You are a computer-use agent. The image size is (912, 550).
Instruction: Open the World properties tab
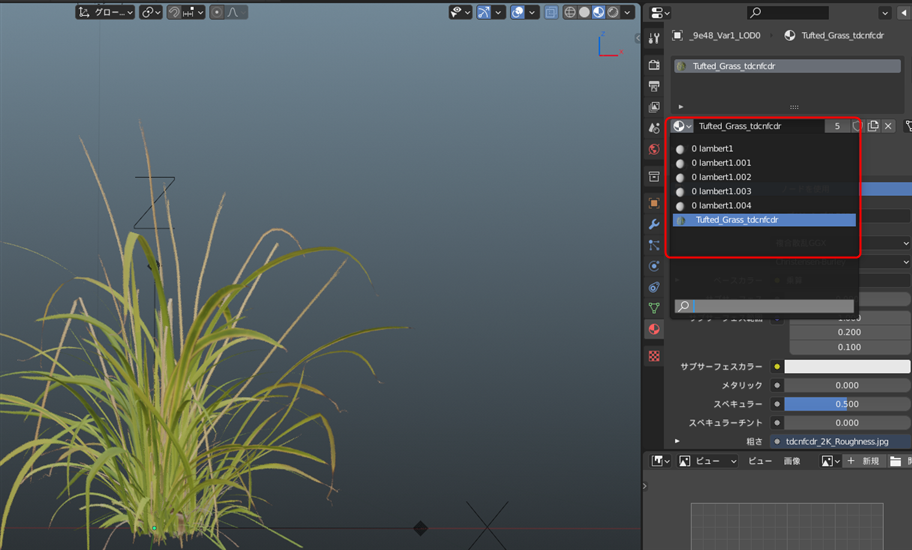pos(654,149)
